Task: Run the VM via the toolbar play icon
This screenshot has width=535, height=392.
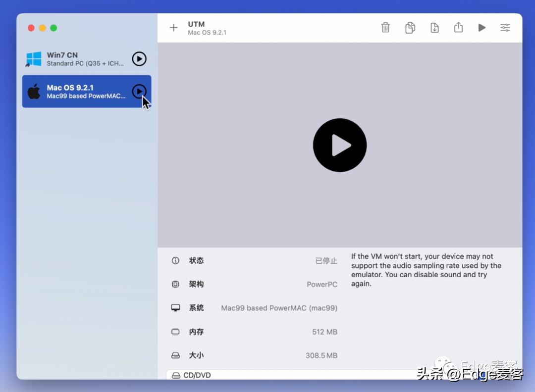Action: click(x=481, y=28)
